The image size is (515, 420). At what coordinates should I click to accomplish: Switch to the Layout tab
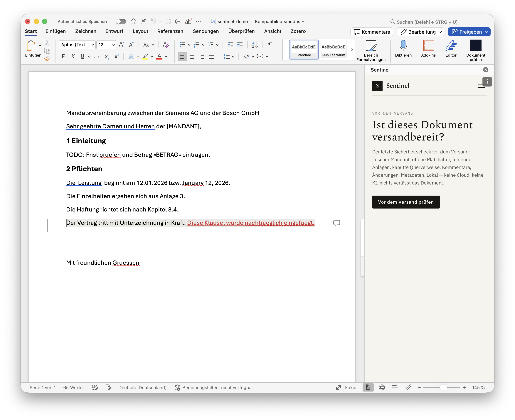point(140,31)
